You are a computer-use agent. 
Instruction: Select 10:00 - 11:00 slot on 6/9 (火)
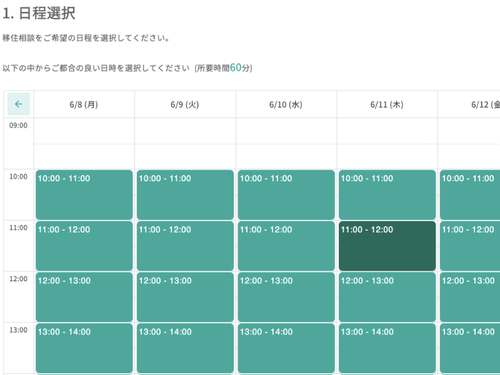pyautogui.click(x=185, y=195)
